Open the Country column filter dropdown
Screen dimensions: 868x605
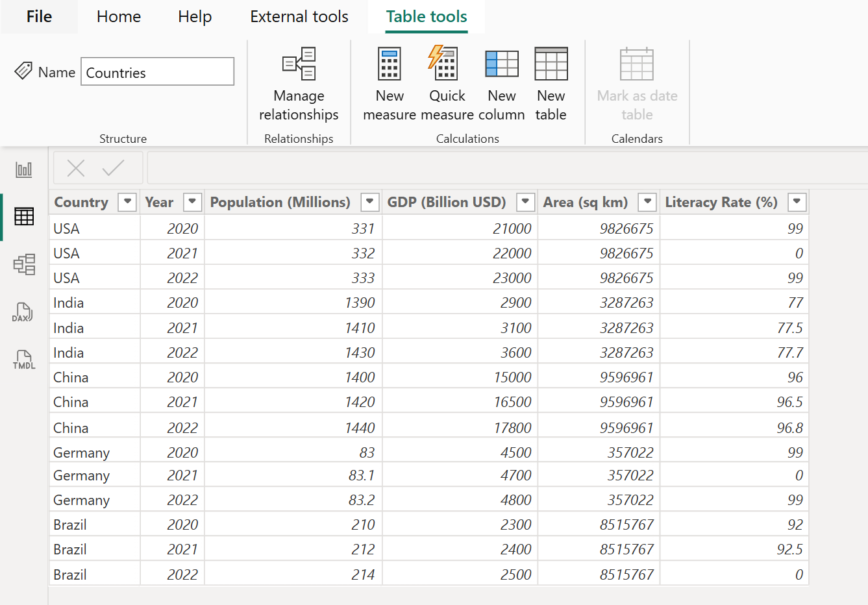127,202
